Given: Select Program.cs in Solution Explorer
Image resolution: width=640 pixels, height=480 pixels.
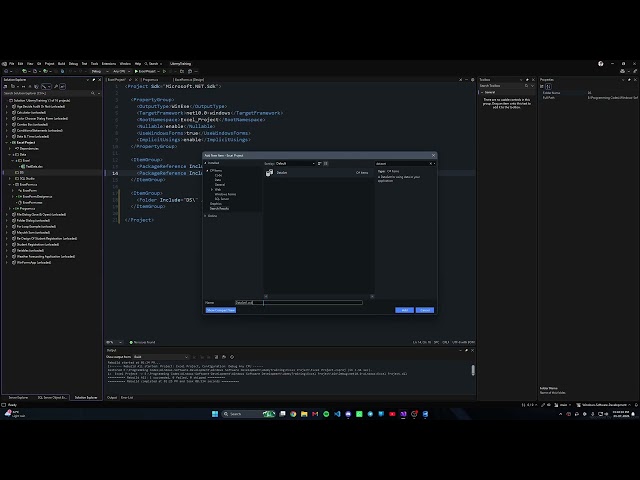Looking at the screenshot, I should coord(27,209).
